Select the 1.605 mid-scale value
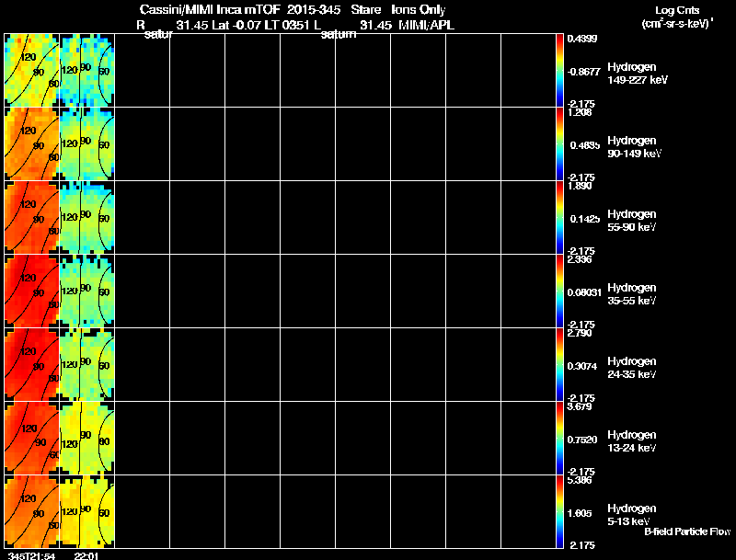736x560 pixels. click(581, 514)
